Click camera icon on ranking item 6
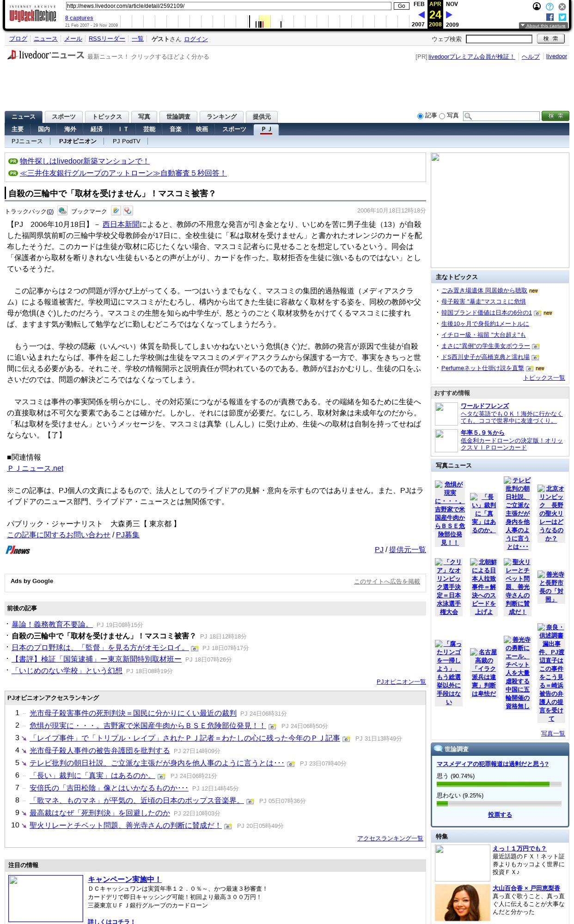This screenshot has height=924, width=574. (161, 777)
